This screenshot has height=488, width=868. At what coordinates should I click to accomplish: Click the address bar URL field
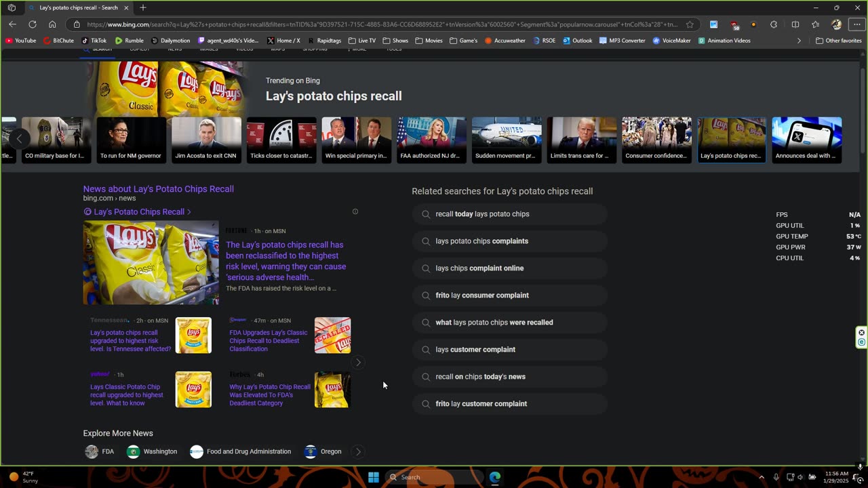coord(382,24)
